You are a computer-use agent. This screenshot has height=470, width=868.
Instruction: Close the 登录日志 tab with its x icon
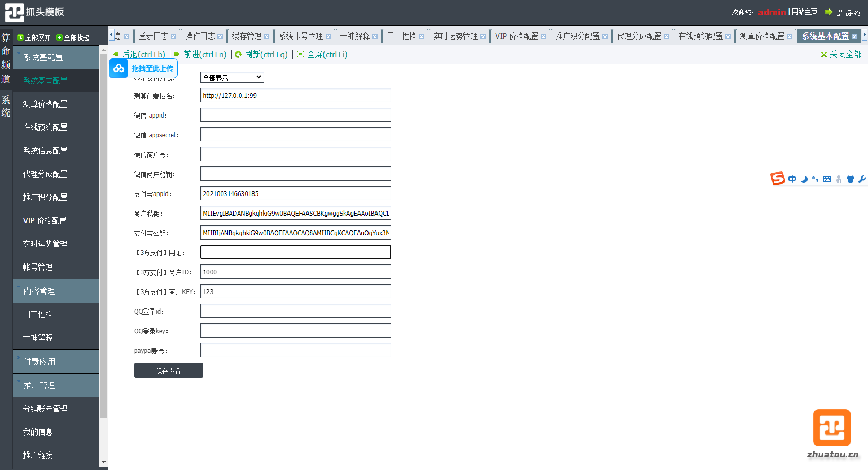coord(173,37)
